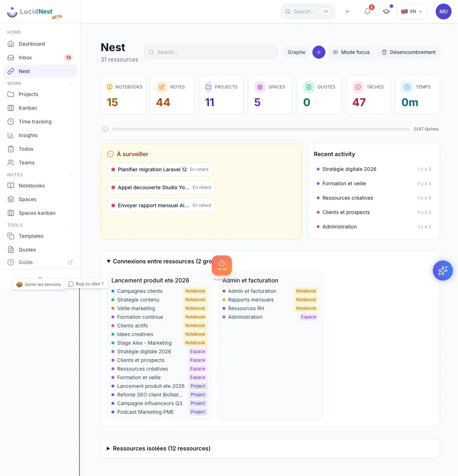Click the top bar global search field

tap(308, 12)
